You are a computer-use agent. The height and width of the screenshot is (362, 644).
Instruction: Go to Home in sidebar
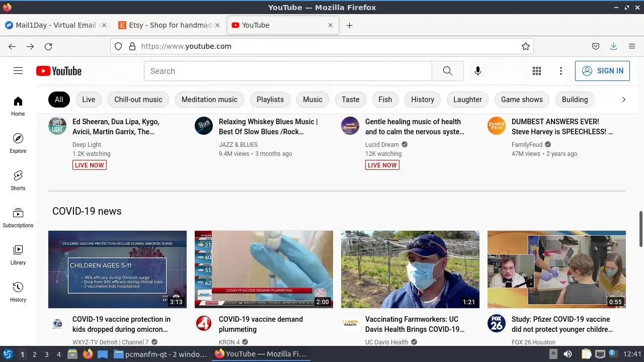[18, 106]
